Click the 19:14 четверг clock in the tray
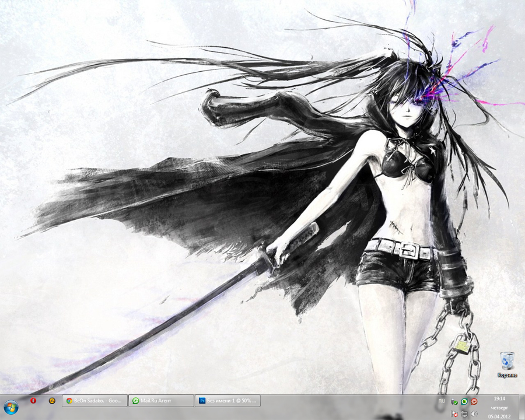Image resolution: width=525 pixels, height=420 pixels. coord(499,408)
